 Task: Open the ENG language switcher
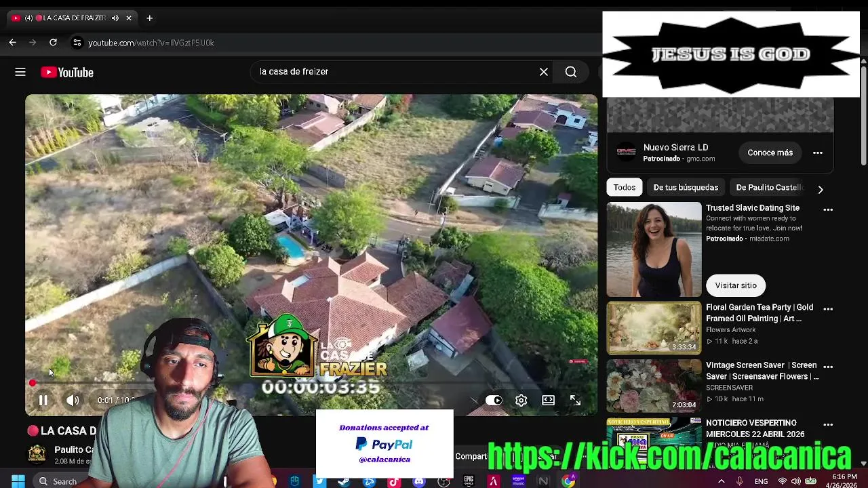761,481
